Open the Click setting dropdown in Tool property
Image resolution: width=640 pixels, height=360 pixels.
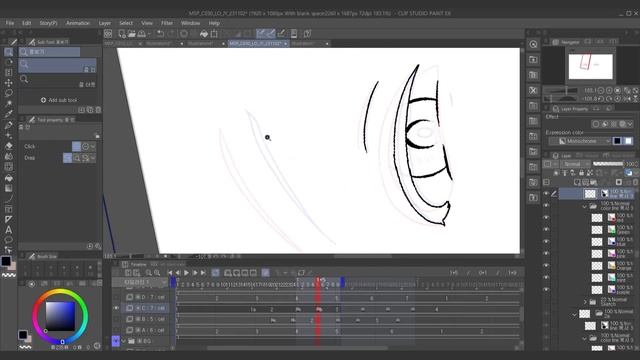(x=93, y=146)
